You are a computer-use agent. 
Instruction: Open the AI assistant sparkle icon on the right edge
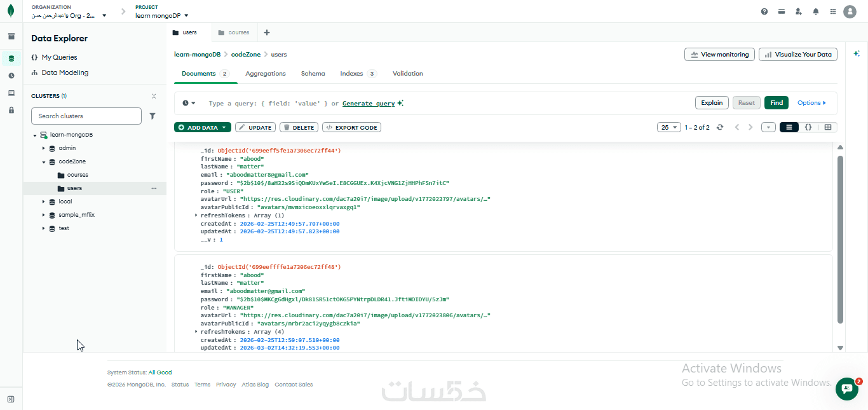click(x=857, y=53)
